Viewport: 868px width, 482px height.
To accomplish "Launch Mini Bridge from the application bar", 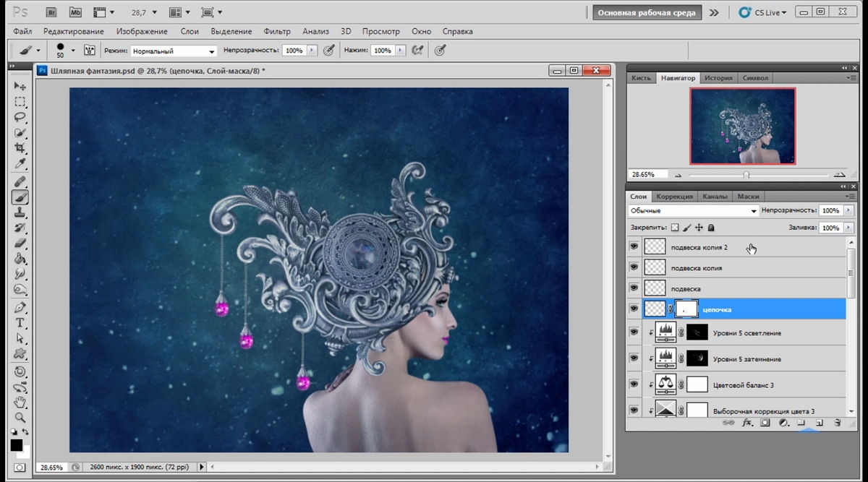I will tap(75, 12).
